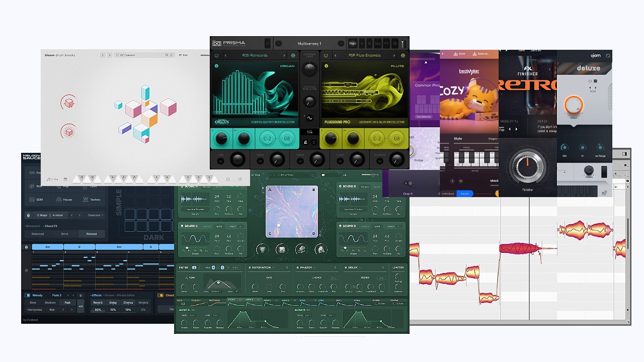Click red burst icon in Bloom
Screen dimensions: 644x362
(x=69, y=132)
